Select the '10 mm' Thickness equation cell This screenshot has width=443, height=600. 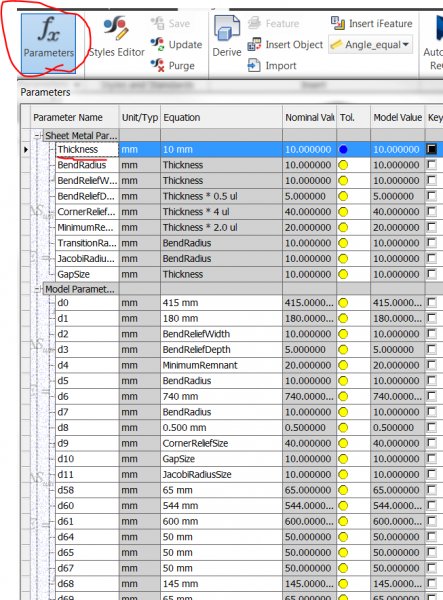(222, 149)
